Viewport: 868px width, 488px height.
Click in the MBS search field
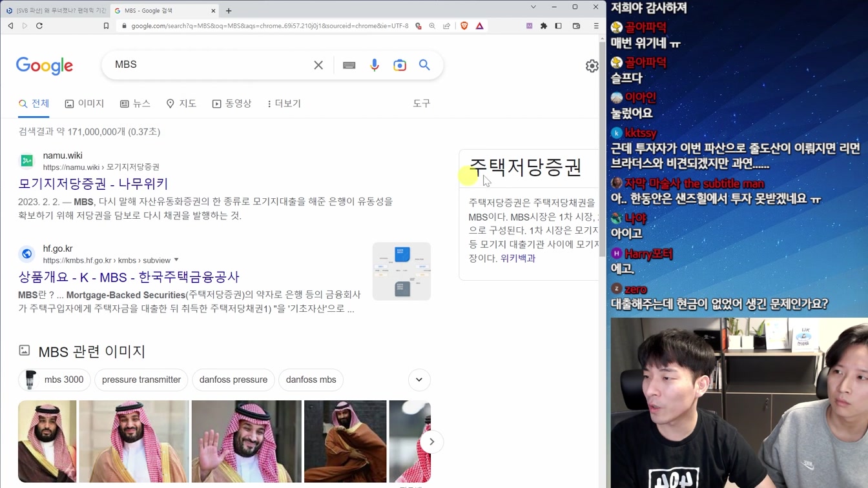tap(210, 65)
